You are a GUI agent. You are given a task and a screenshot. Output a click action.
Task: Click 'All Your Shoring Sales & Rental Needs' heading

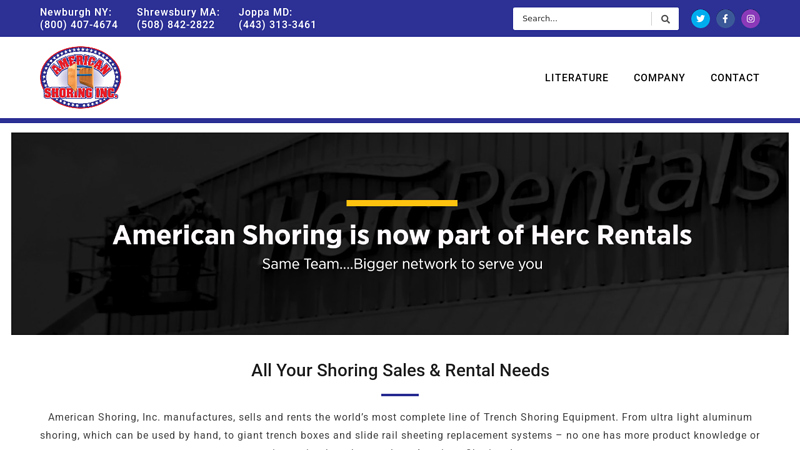(400, 370)
